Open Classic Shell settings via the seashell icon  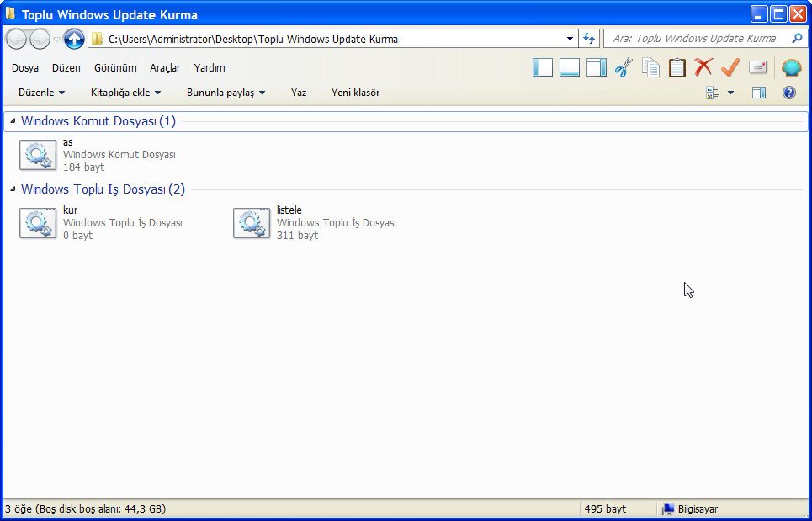coord(791,68)
